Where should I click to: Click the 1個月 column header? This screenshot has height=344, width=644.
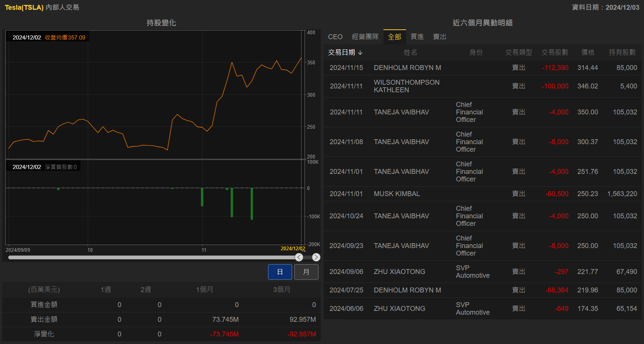[205, 290]
